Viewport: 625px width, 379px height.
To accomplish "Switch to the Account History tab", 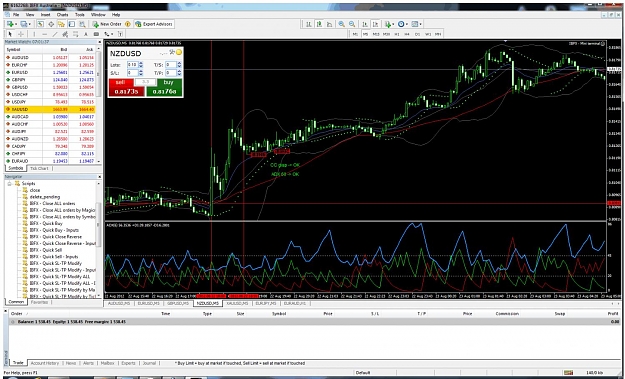I will 45,363.
